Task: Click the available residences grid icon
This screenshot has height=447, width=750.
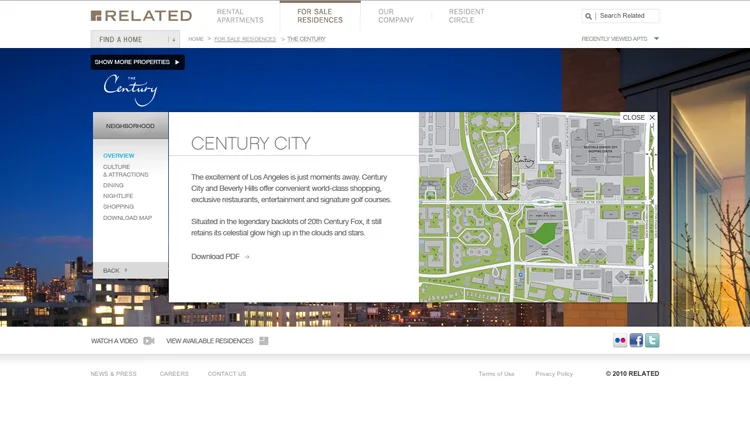Action: (x=264, y=341)
